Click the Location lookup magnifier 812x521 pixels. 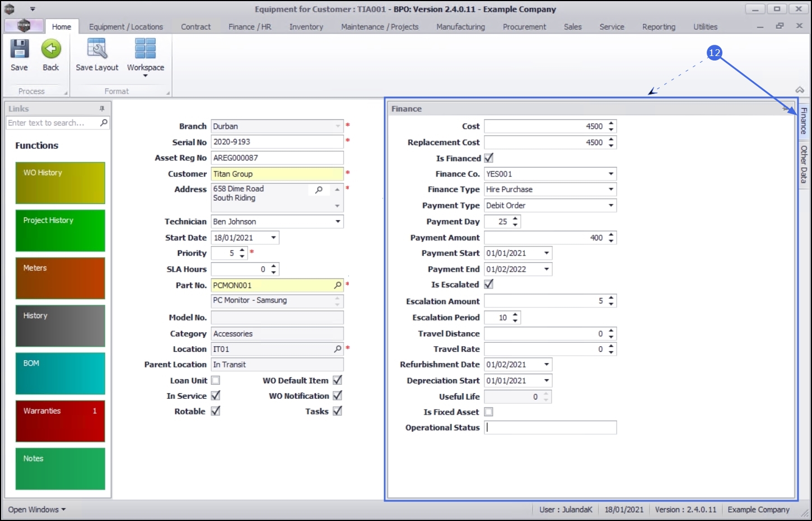click(x=338, y=349)
